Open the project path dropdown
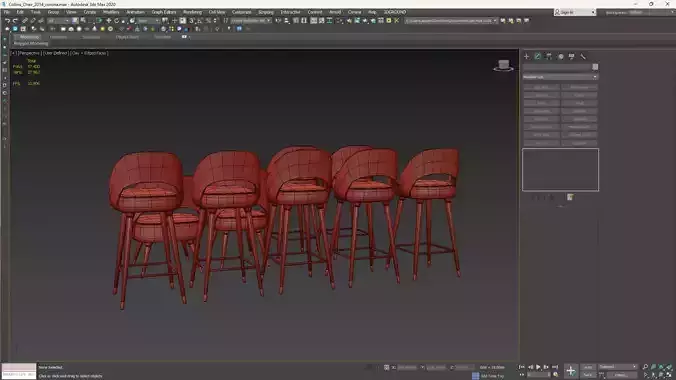 click(451, 20)
